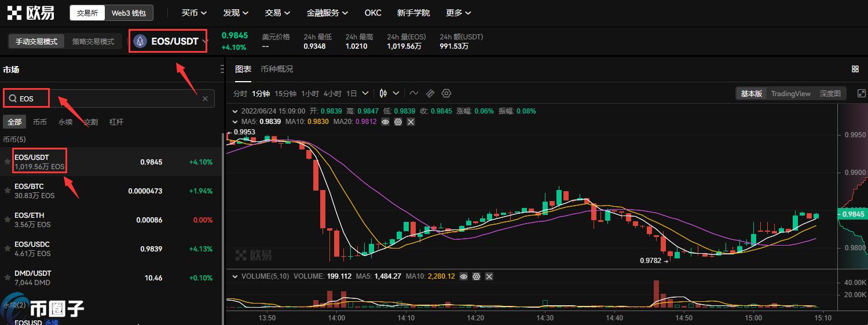This screenshot has height=325, width=868.
Task: Click current price label 0.9845 on axis
Action: 852,214
